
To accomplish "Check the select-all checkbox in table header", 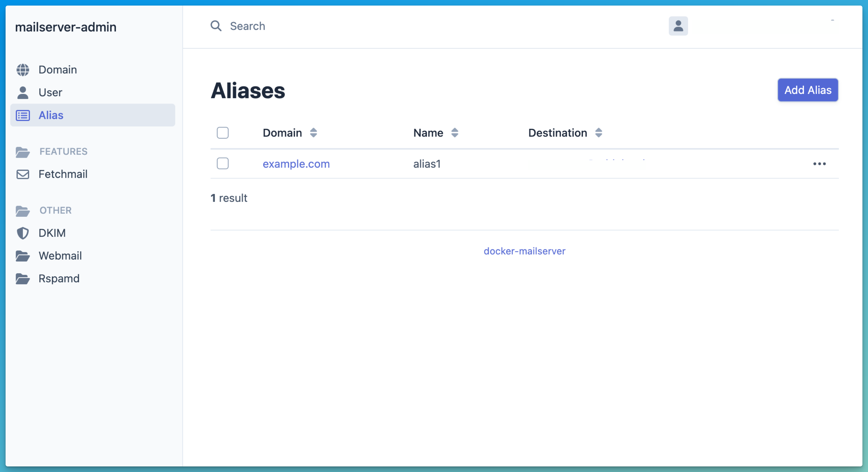I will point(222,133).
